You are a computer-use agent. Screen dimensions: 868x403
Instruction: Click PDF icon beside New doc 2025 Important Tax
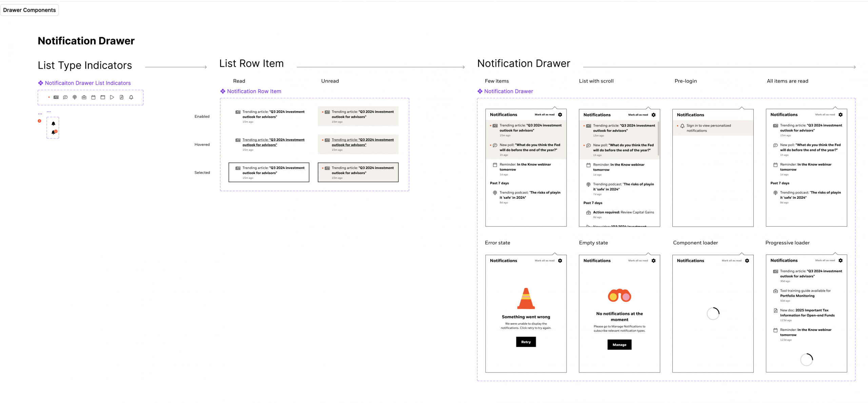pos(775,311)
